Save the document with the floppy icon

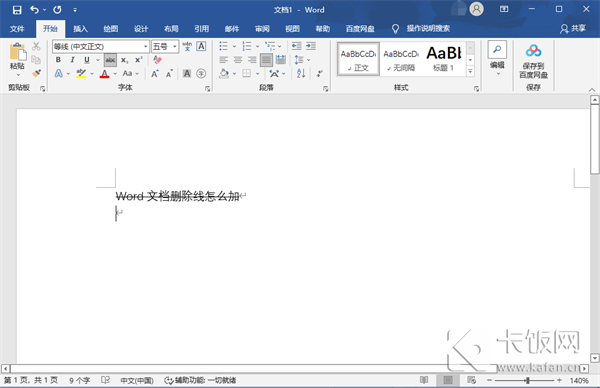(17, 10)
